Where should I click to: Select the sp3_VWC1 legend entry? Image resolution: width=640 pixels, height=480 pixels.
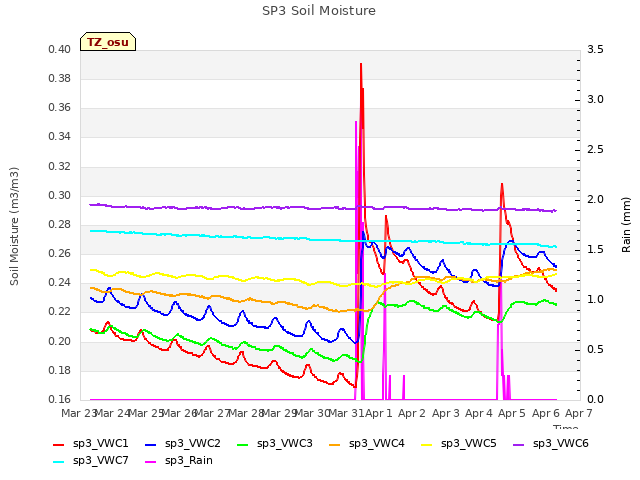click(91, 444)
